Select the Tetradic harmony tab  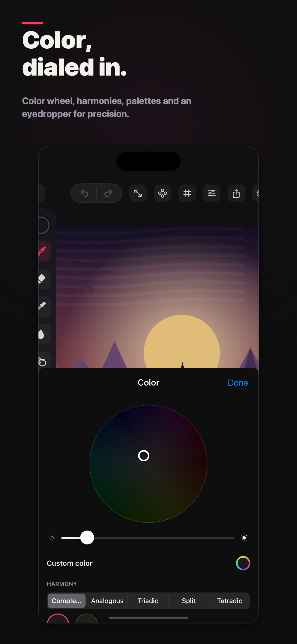[230, 600]
